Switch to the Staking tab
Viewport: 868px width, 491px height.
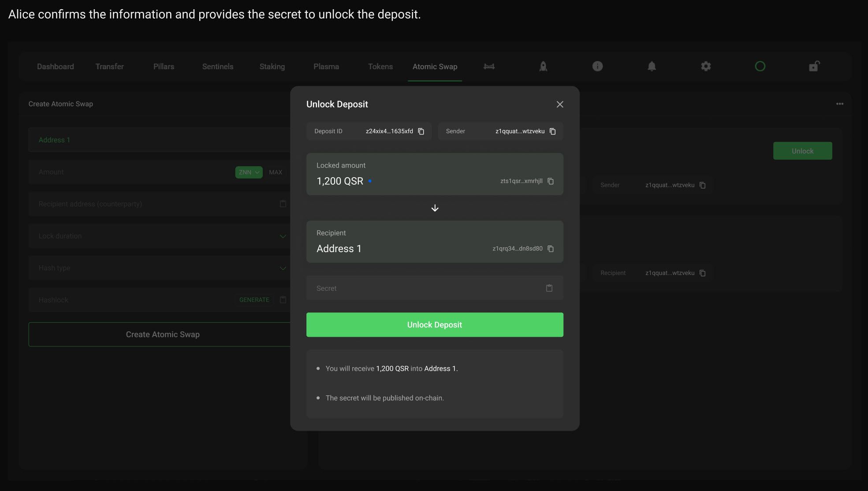point(272,67)
